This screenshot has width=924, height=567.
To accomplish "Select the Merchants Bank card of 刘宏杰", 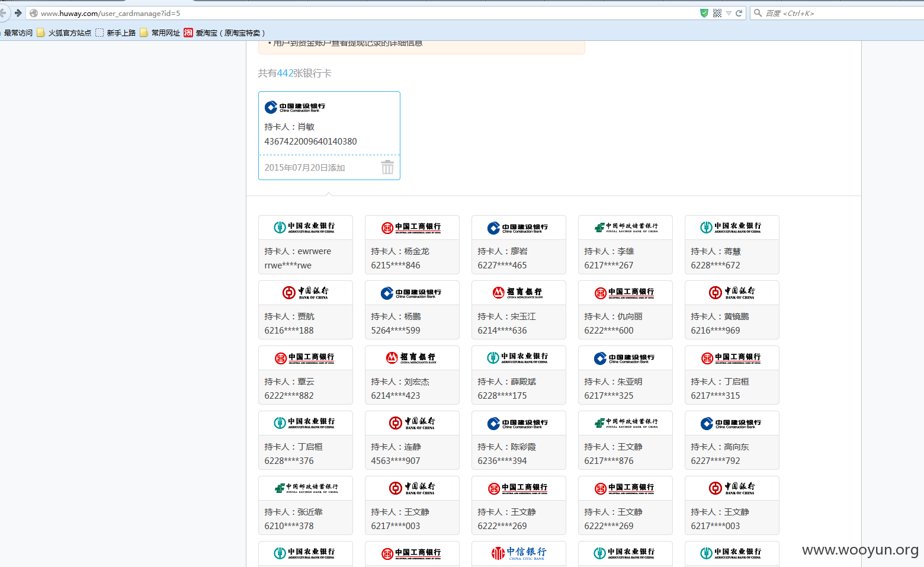I will point(412,375).
